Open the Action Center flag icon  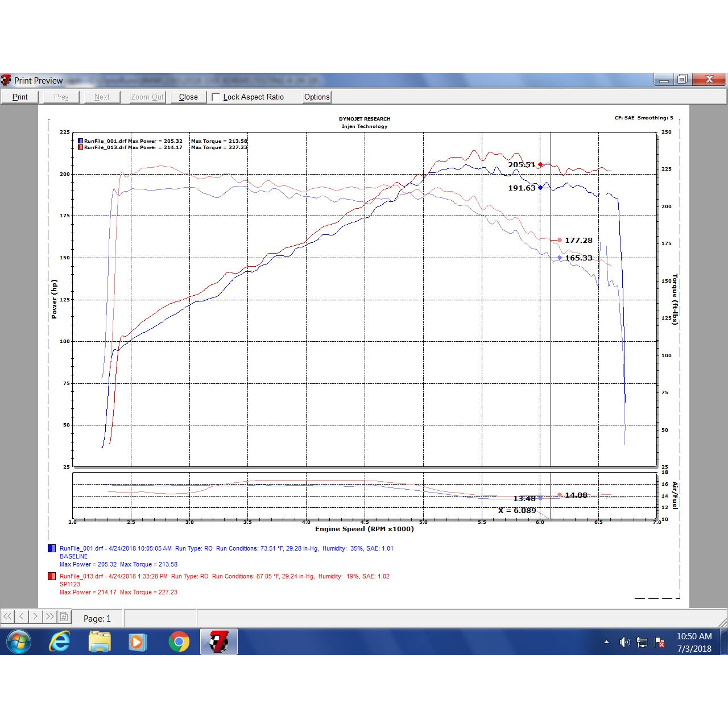pos(660,642)
